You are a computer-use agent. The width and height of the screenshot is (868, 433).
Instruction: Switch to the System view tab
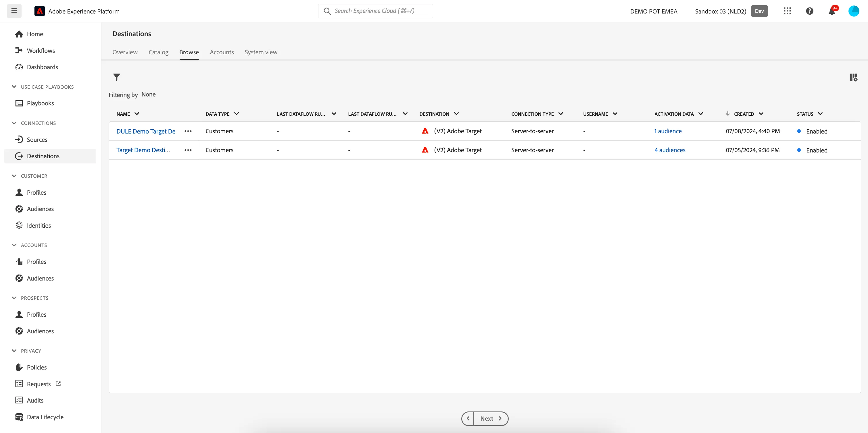pos(261,52)
